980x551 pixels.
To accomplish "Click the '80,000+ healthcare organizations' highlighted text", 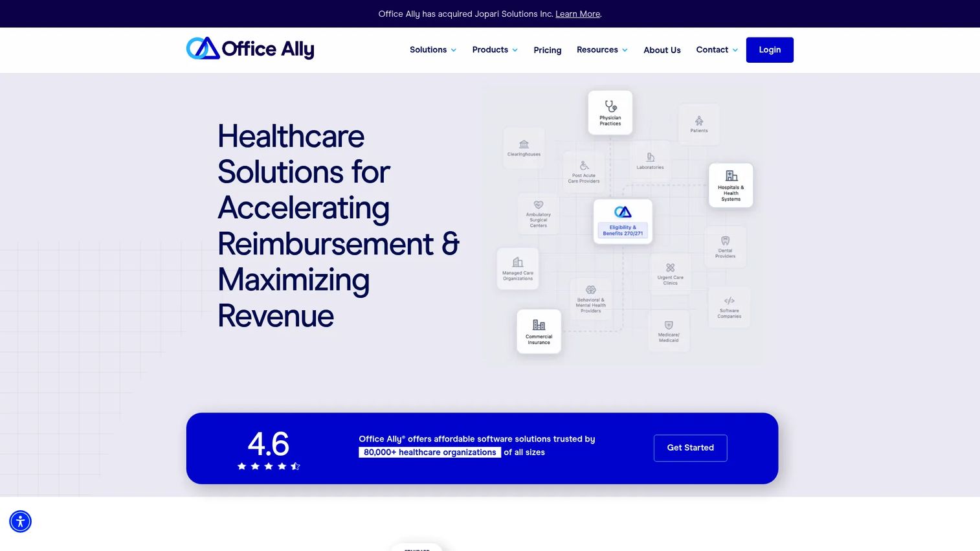I will click(430, 452).
